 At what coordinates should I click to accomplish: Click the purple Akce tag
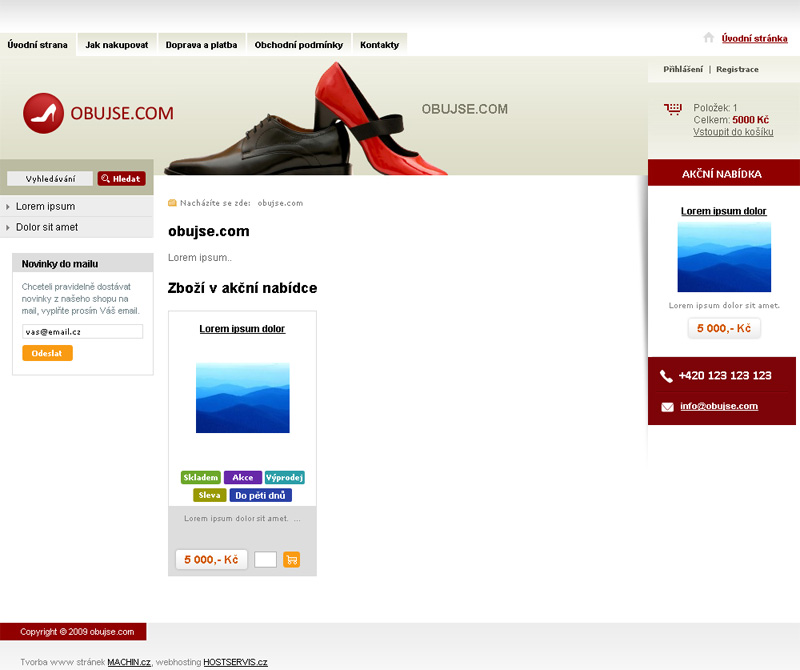point(243,478)
